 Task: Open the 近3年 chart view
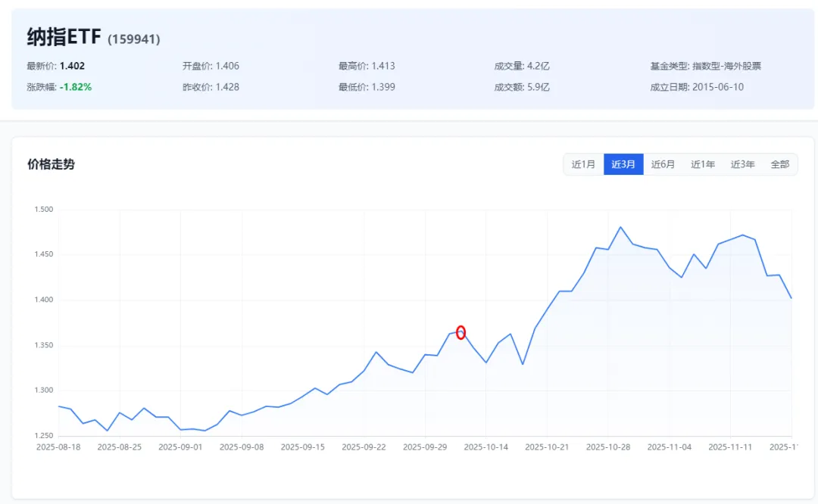(x=742, y=164)
